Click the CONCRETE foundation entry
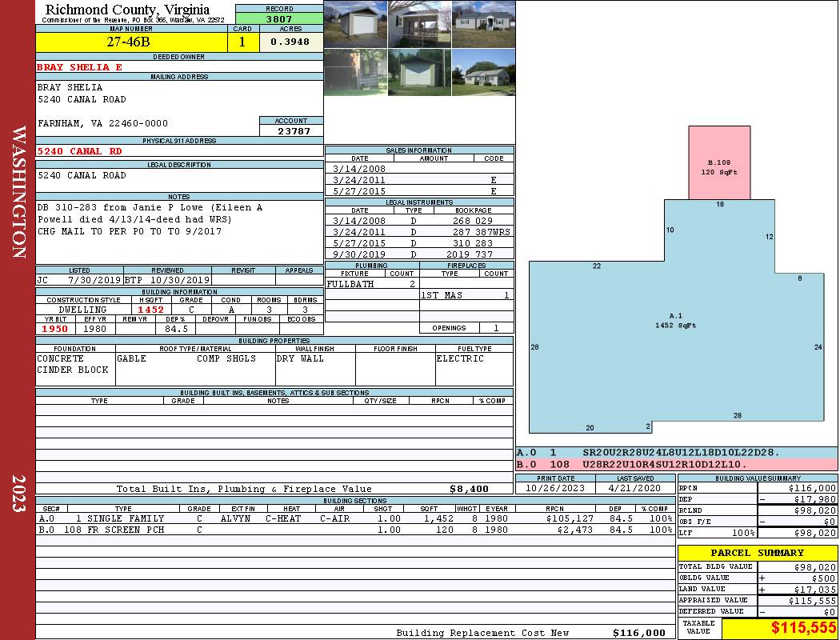 point(60,358)
